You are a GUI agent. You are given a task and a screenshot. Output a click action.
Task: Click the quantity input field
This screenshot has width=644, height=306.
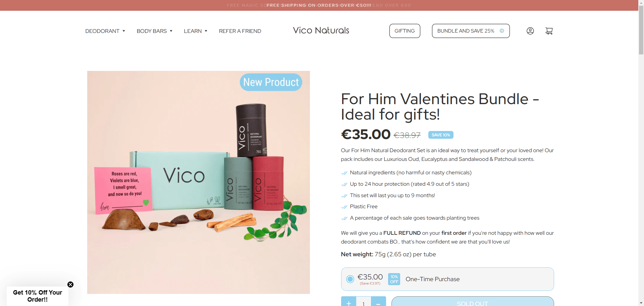pos(364,303)
